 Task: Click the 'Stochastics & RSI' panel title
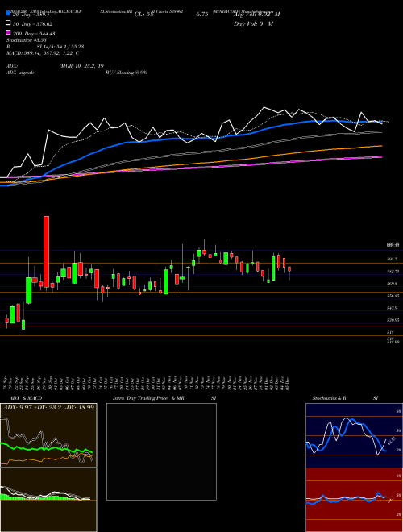click(x=345, y=398)
